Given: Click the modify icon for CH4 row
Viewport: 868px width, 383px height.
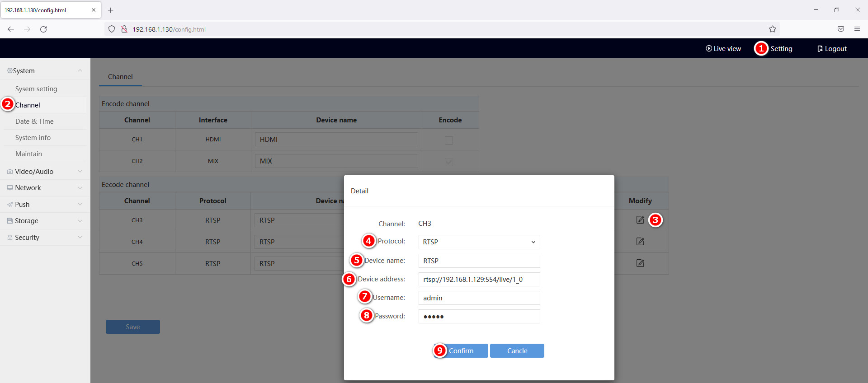Looking at the screenshot, I should (x=640, y=242).
